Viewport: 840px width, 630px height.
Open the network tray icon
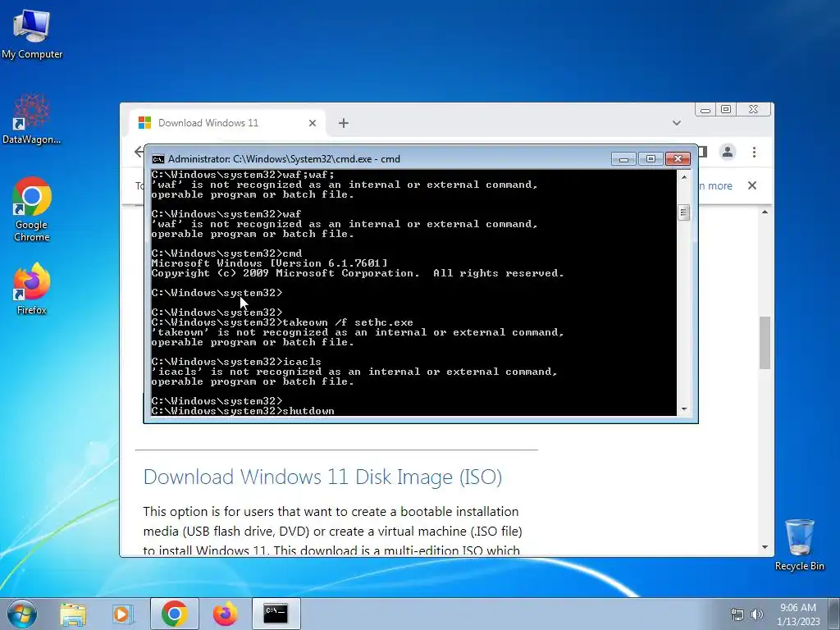pos(737,614)
